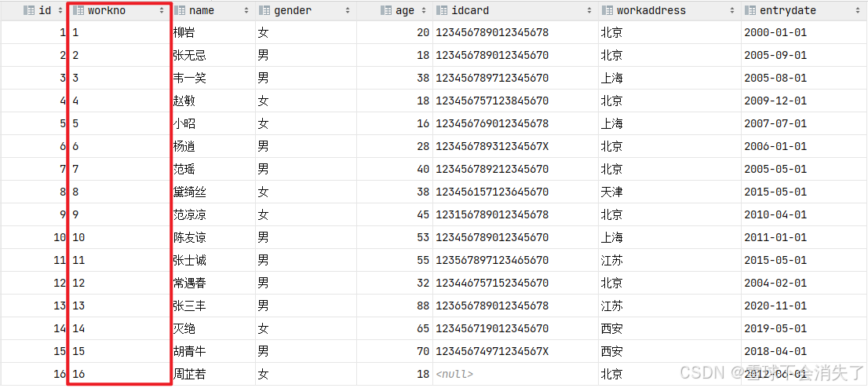Click the gender column table icon
Screen dimensions: 868x388
point(264,10)
